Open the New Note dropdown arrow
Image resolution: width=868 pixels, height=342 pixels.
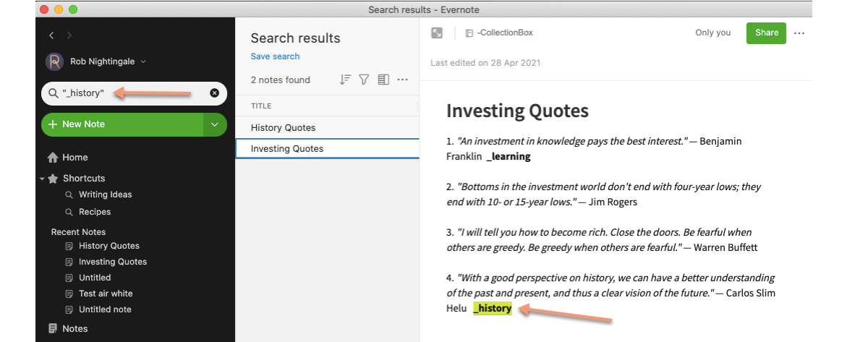pyautogui.click(x=215, y=124)
